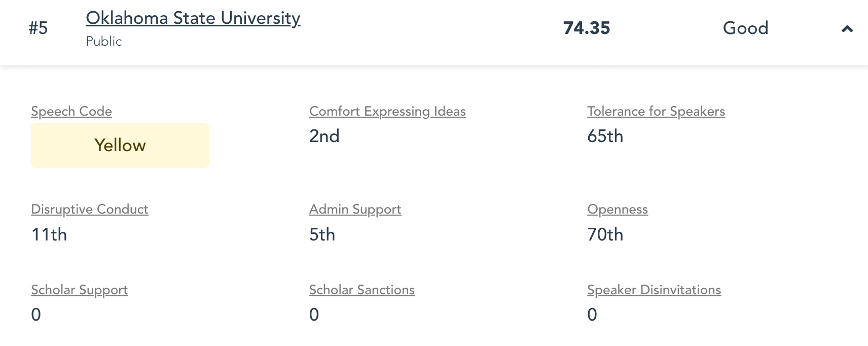The height and width of the screenshot is (346, 868).
Task: Open the Speech Code metric link
Action: [71, 111]
